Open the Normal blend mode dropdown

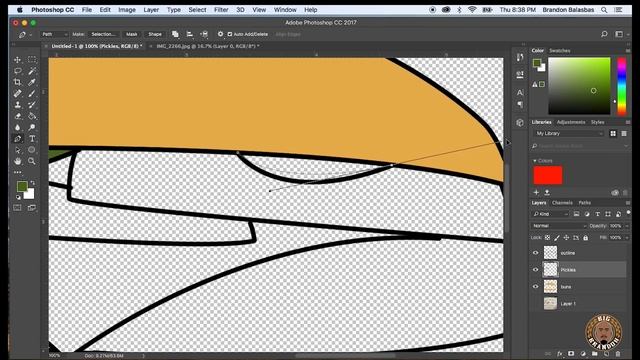(559, 226)
